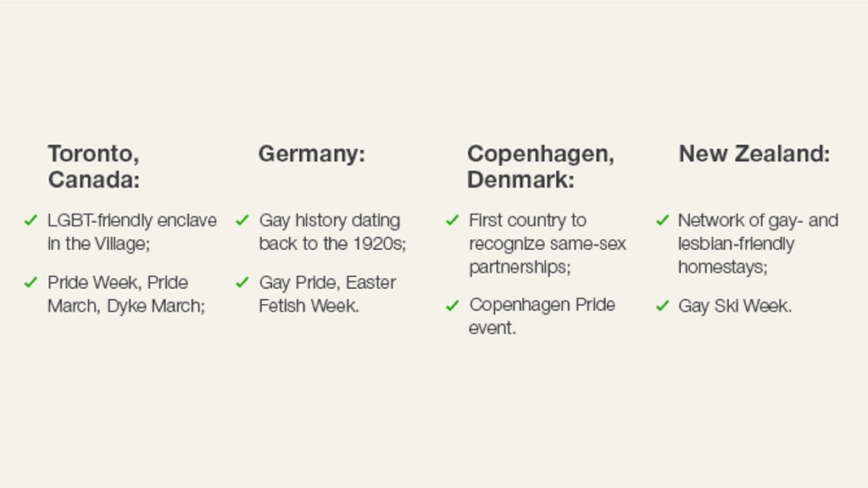Click the checkmark beside Network of gay- and

[x=663, y=220]
